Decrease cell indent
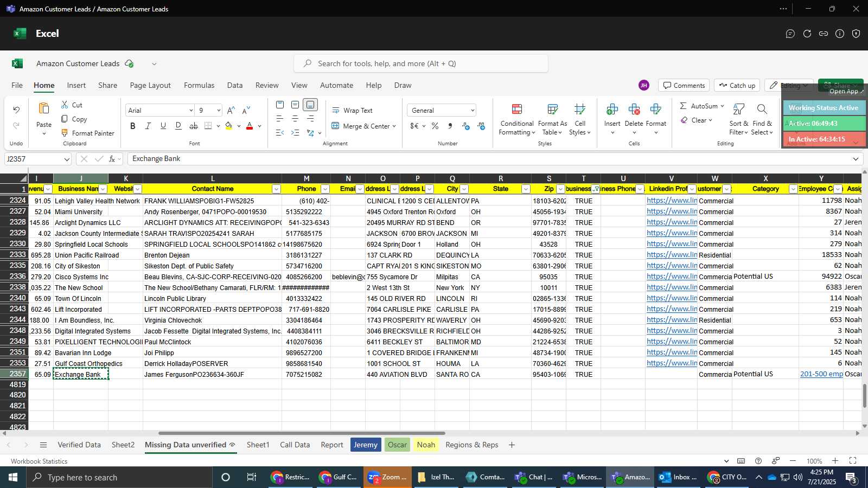Screen dimensions: 868x488 pos(280,132)
